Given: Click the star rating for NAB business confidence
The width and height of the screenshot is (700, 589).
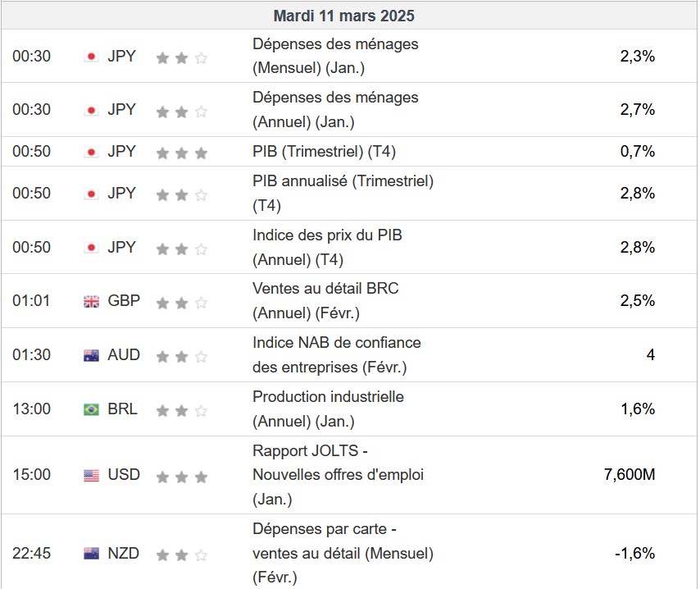Looking at the screenshot, I should pos(181,356).
